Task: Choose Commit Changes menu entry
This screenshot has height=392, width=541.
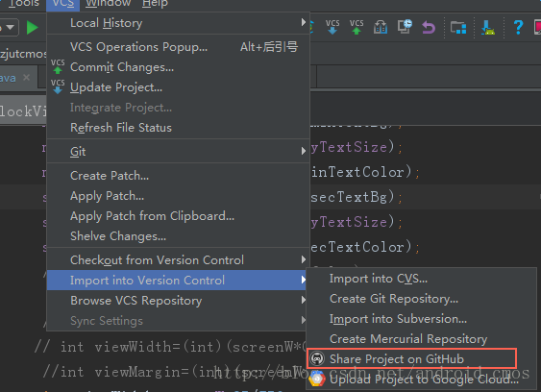Action: click(179, 67)
